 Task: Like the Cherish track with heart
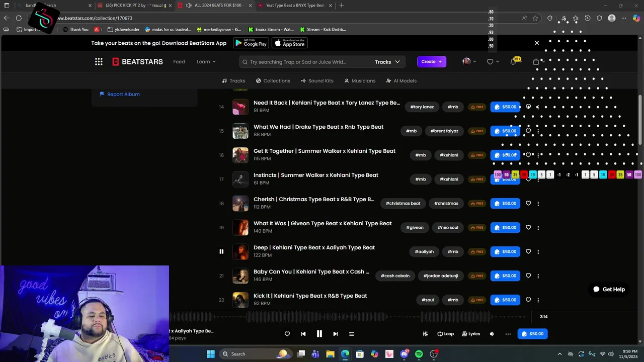point(528,203)
